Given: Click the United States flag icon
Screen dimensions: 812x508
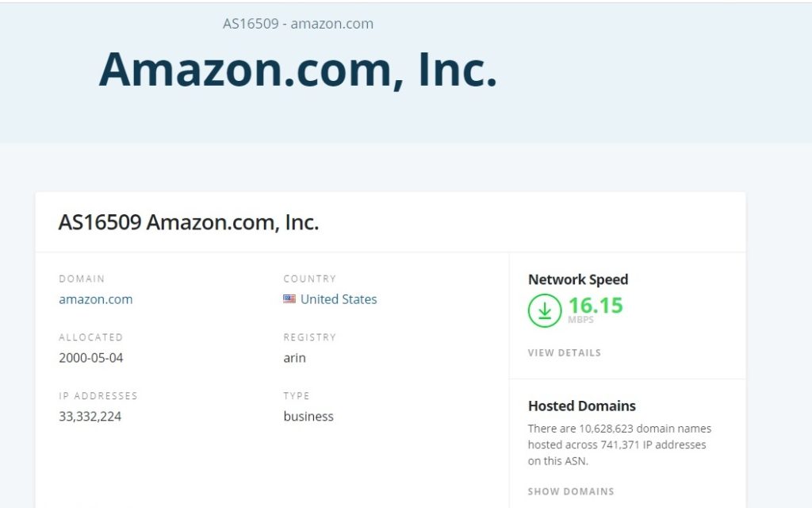Looking at the screenshot, I should point(289,299).
